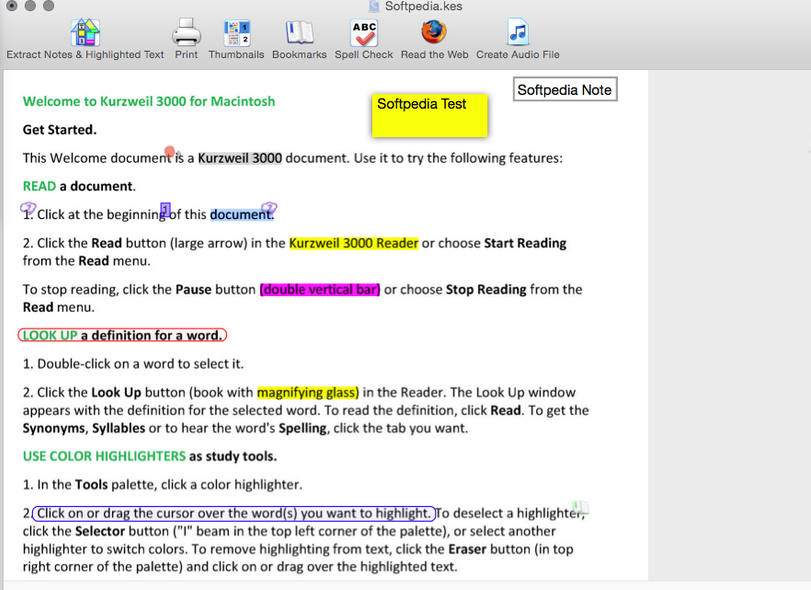Screen dimensions: 811x590
Task: Click the Create Audio File icon
Action: pyautogui.click(x=517, y=33)
